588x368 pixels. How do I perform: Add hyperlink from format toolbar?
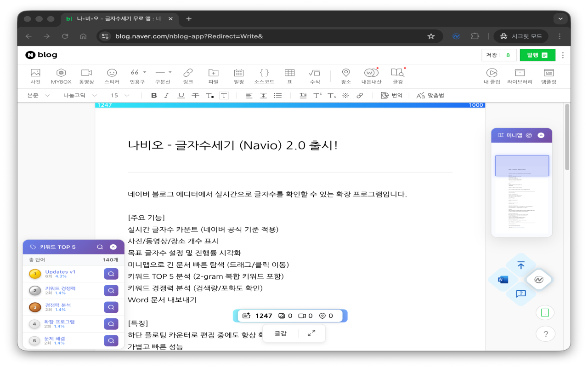click(x=360, y=95)
